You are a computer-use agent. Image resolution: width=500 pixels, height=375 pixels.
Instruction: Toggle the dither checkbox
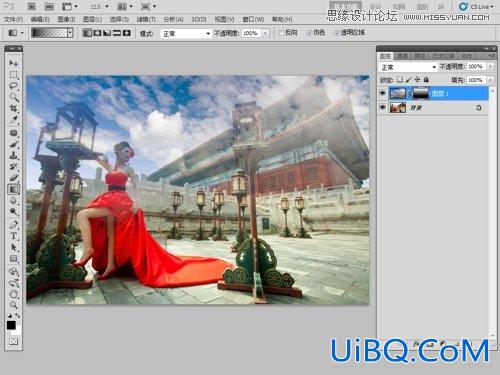click(309, 33)
